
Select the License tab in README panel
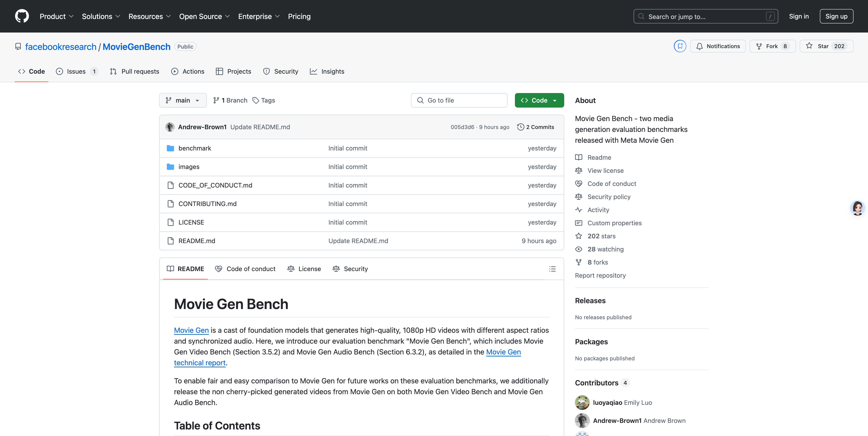304,269
